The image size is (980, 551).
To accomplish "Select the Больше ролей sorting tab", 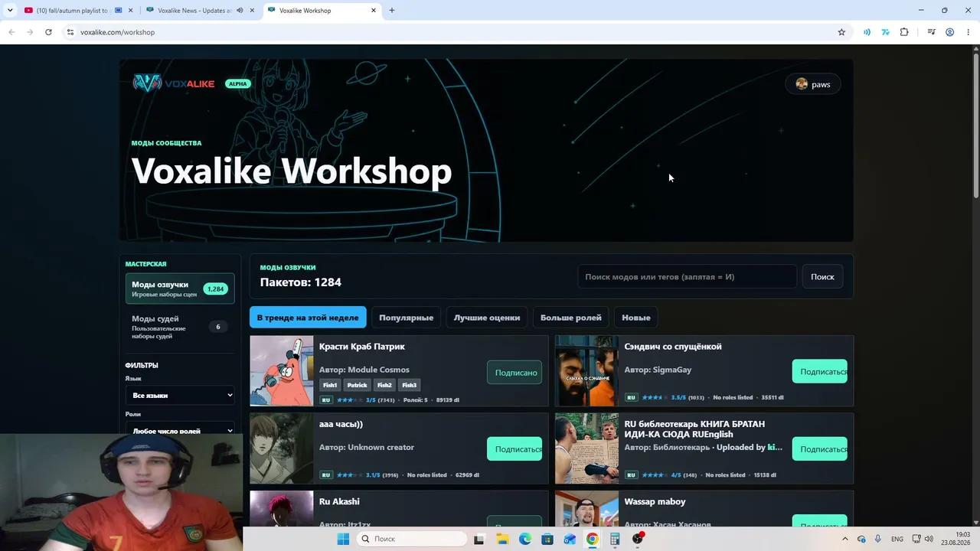I will 571,318.
